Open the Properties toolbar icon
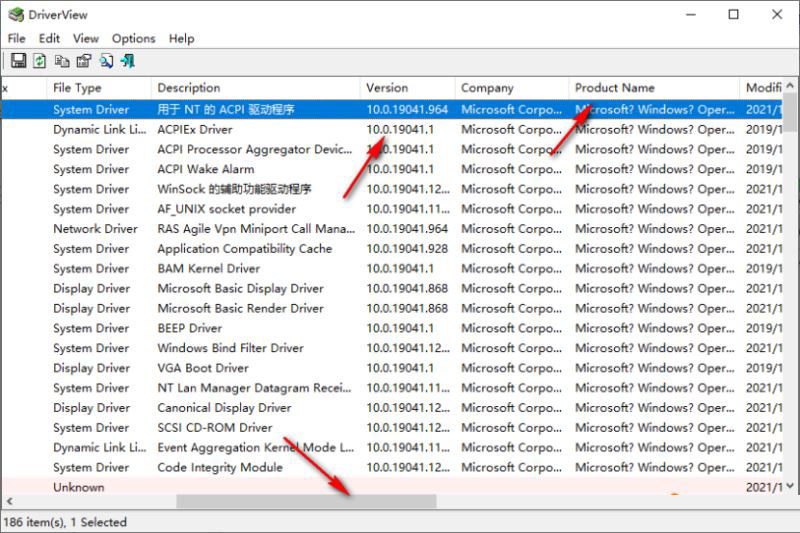 click(84, 61)
